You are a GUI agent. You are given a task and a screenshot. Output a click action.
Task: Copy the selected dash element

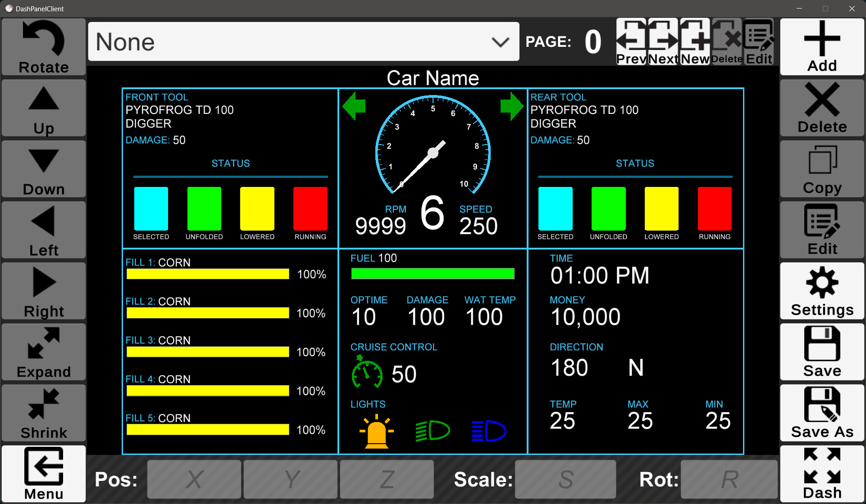point(822,169)
